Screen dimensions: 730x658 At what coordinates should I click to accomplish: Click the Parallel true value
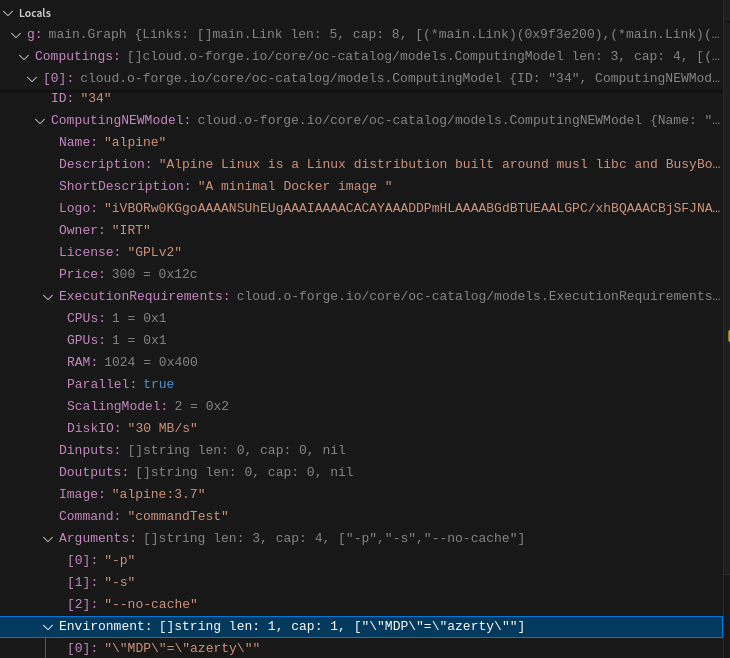coord(158,384)
